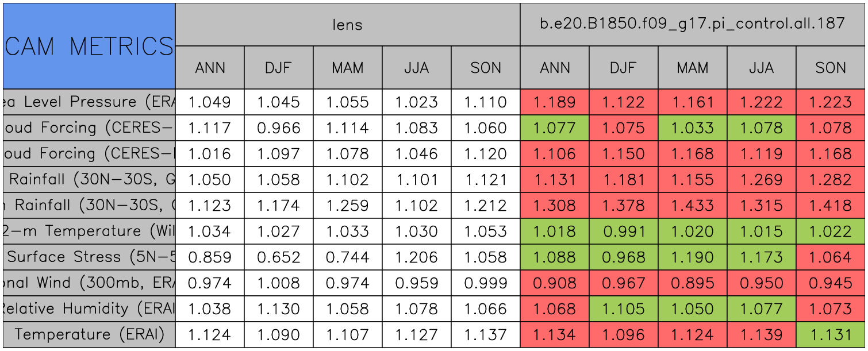The width and height of the screenshot is (868, 351).
Task: Click the red cell showing 0.895
Action: [x=692, y=283]
